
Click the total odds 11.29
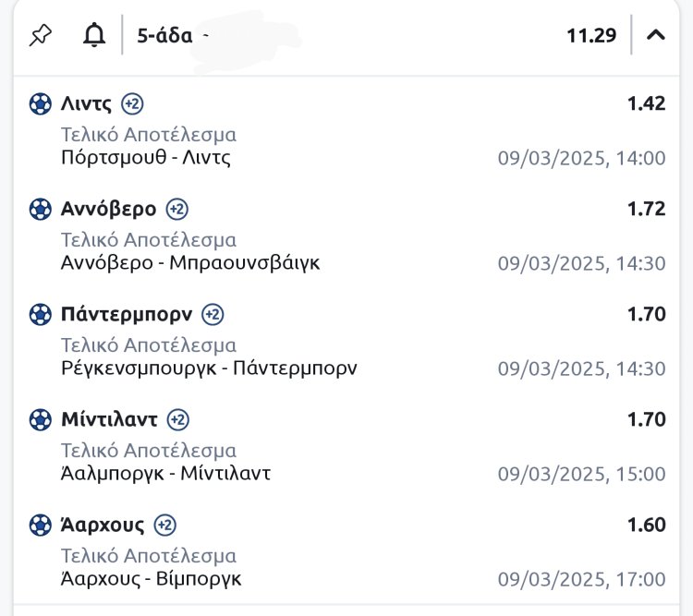591,36
